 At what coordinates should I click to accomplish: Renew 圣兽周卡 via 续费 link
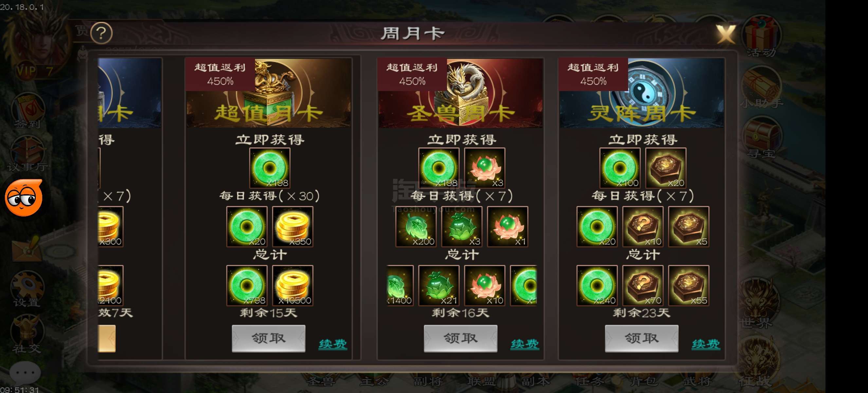coord(525,344)
